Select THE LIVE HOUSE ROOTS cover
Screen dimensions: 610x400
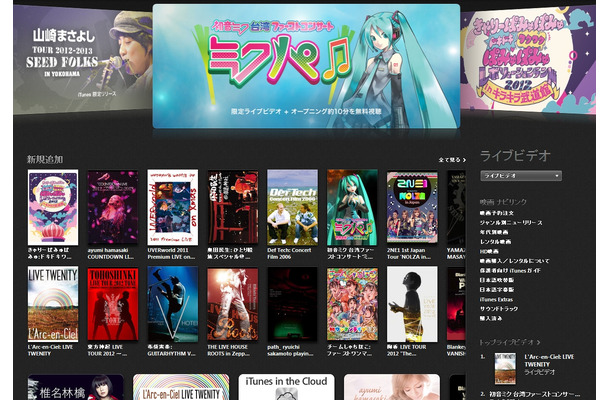233,304
